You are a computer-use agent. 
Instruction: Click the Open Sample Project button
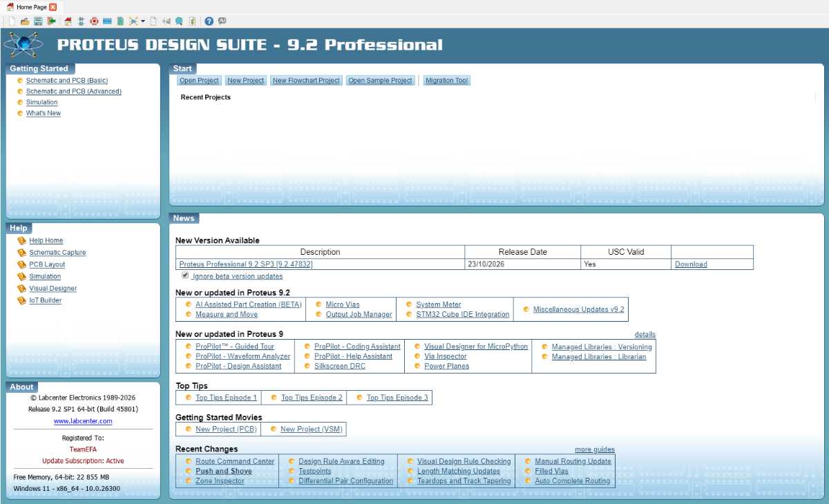(380, 81)
